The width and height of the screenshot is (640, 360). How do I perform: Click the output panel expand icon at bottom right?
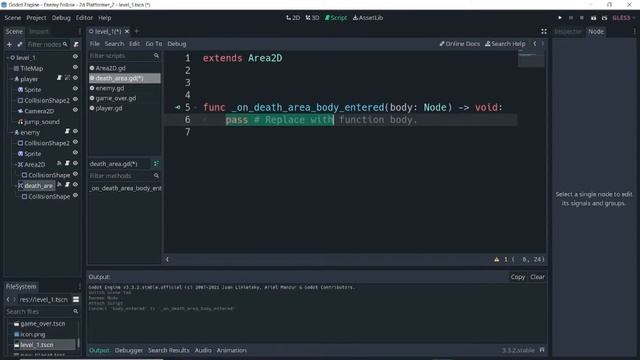(x=542, y=350)
